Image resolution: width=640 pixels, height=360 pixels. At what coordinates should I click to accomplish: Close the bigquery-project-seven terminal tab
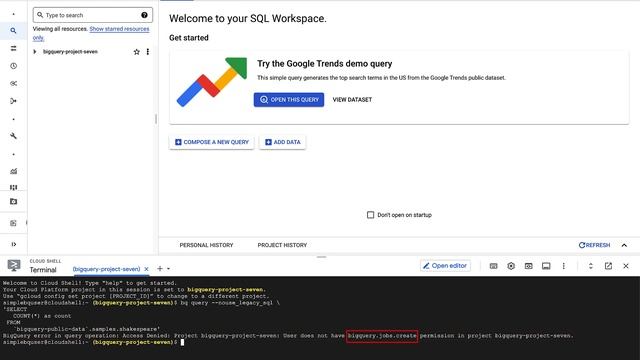pyautogui.click(x=146, y=269)
